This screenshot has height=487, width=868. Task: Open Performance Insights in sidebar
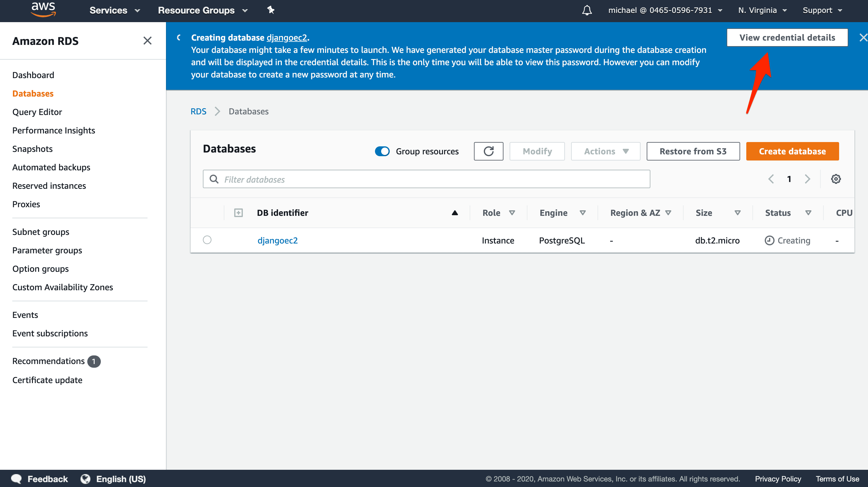[53, 130]
